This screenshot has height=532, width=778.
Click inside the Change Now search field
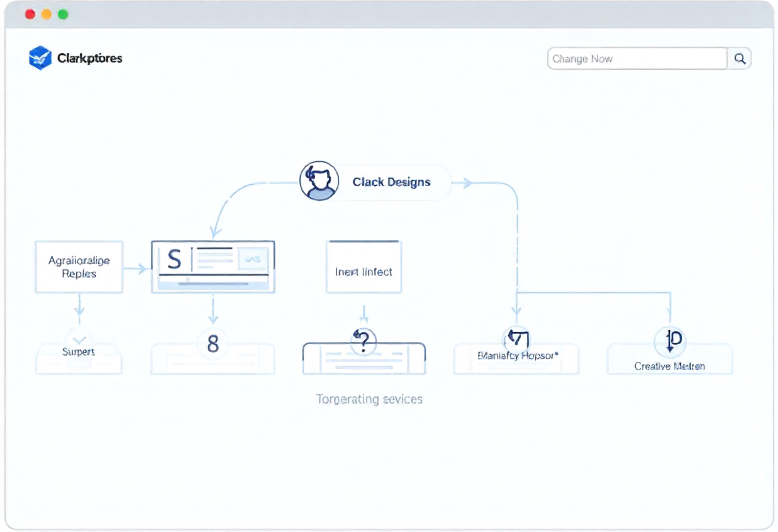click(x=637, y=59)
